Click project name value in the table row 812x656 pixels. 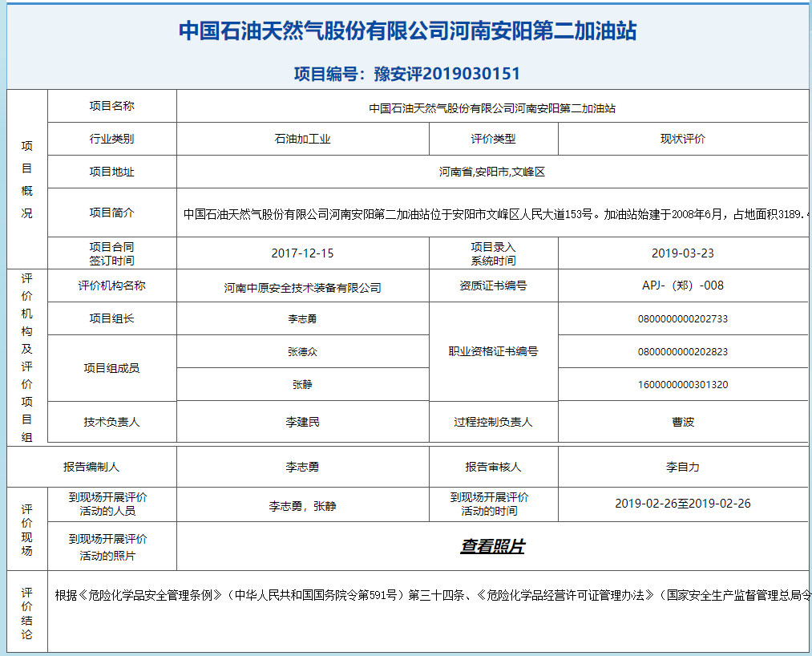(492, 108)
